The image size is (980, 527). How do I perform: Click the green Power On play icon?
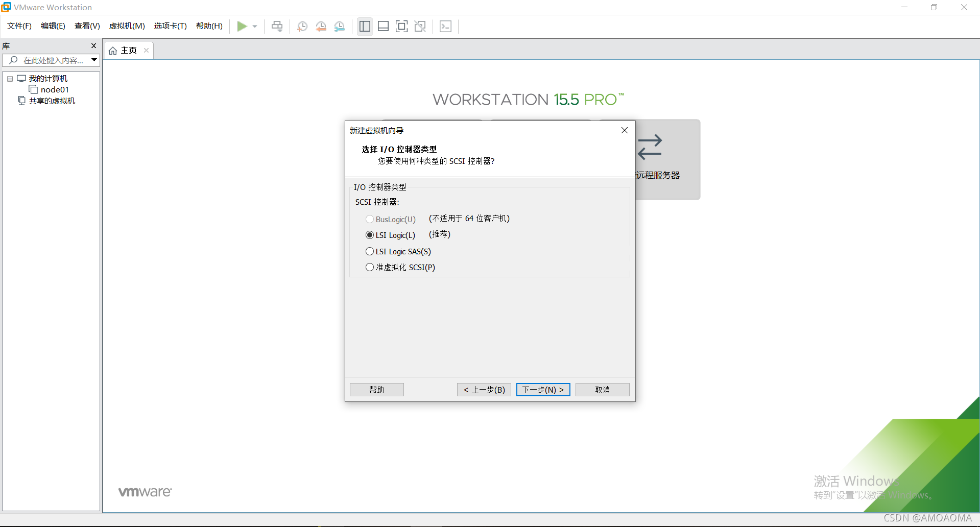[242, 26]
